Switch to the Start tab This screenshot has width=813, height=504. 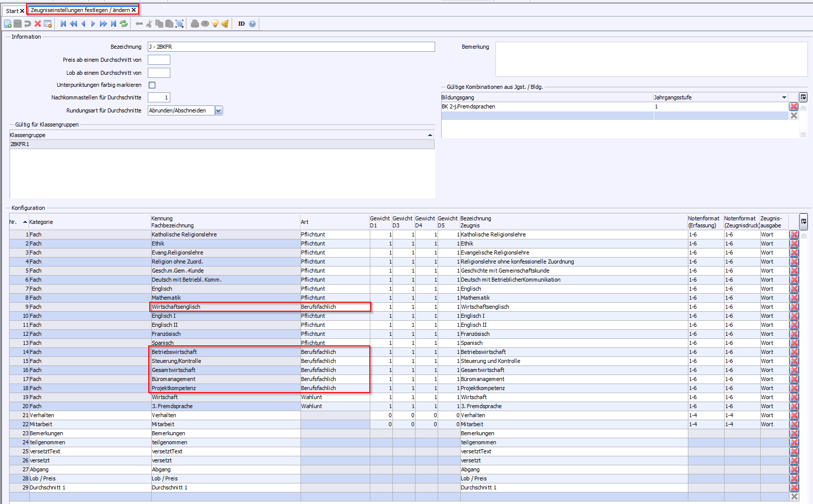click(x=12, y=11)
